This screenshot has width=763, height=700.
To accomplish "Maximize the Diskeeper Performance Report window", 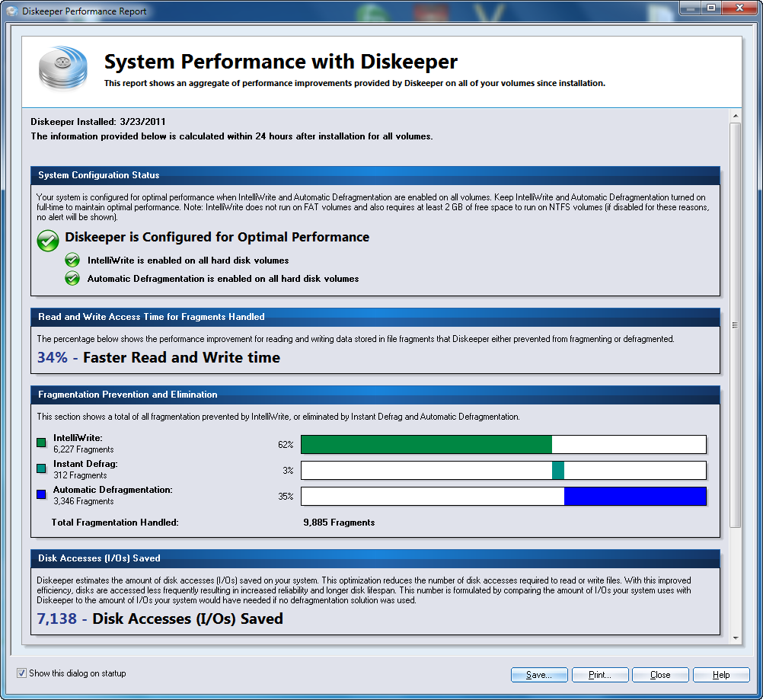I will (711, 8).
